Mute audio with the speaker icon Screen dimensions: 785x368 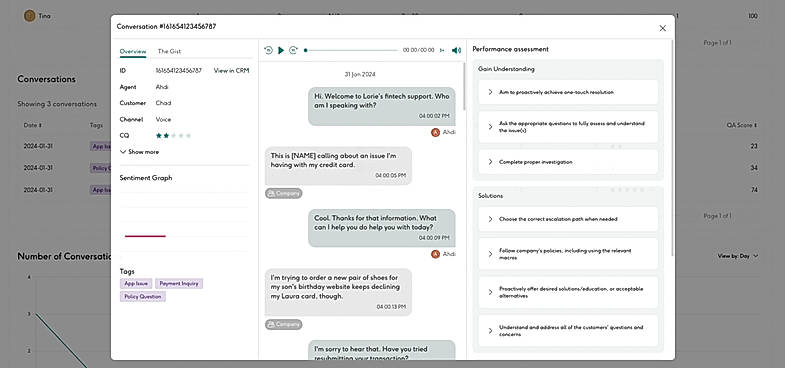[456, 50]
